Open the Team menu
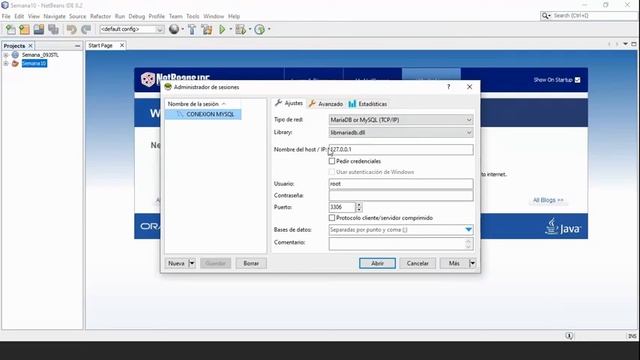 point(176,16)
